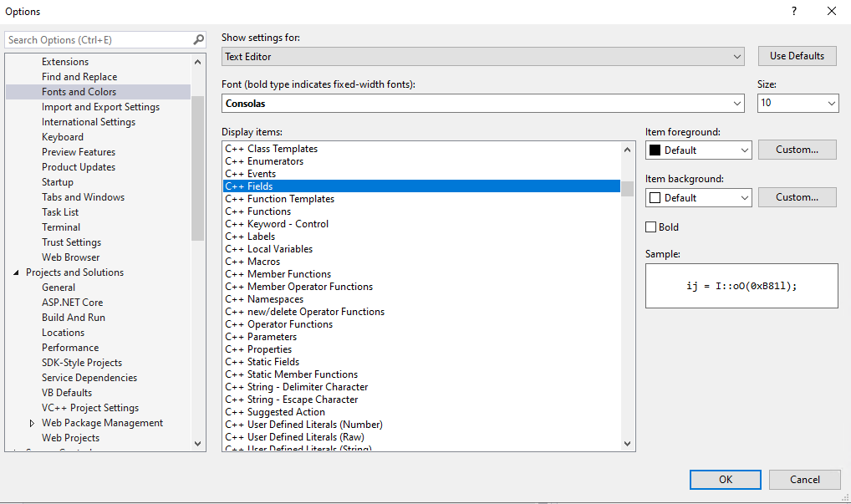Select C++ Suggested Action display item
Viewport: 851px width, 504px height.
point(421,412)
